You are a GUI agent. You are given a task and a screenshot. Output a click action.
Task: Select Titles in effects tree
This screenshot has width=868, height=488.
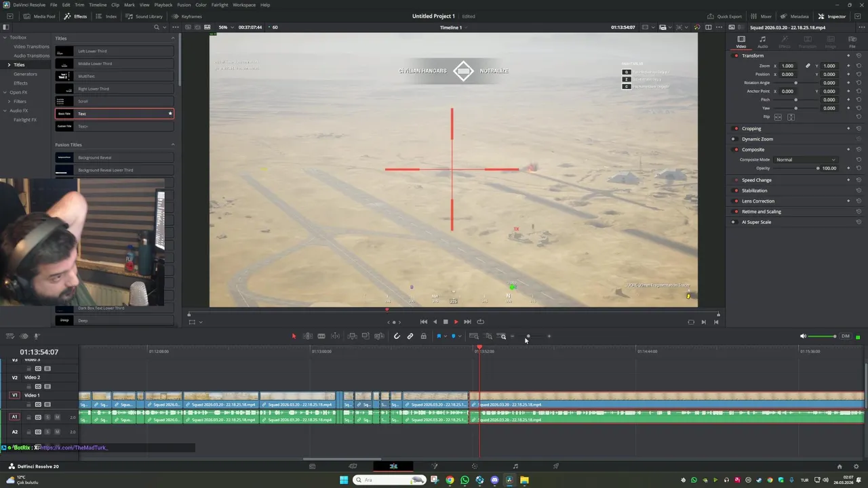[19, 64]
